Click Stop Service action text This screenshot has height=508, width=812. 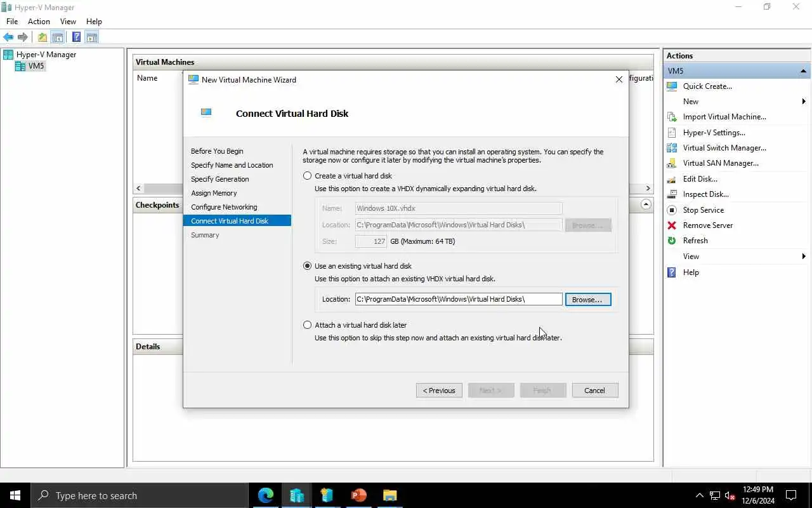click(x=704, y=210)
